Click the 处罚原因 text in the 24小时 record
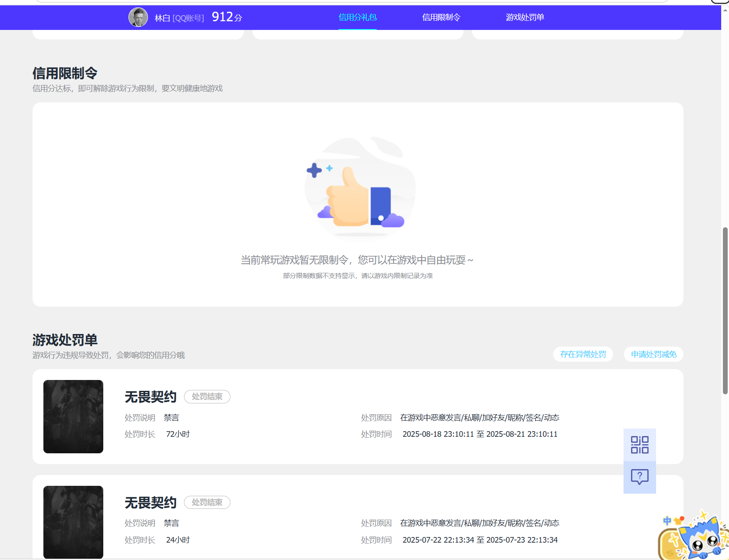The image size is (729, 560). tap(479, 523)
